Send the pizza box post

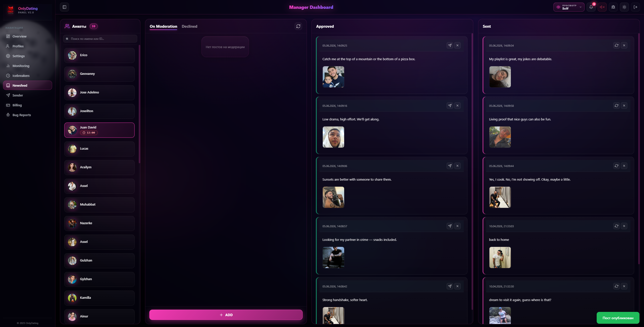pos(450,45)
